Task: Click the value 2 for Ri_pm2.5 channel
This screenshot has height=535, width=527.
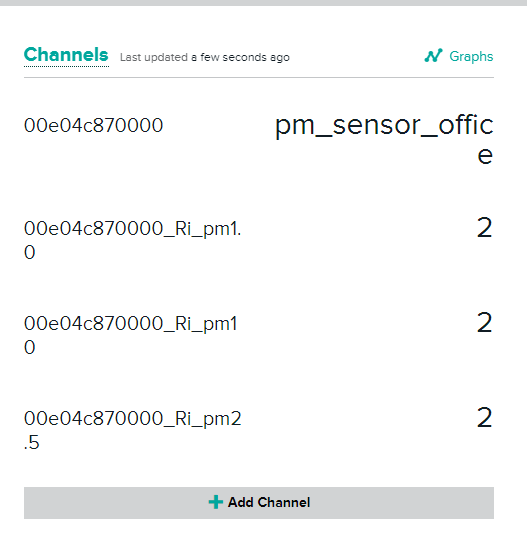Action: 485,417
